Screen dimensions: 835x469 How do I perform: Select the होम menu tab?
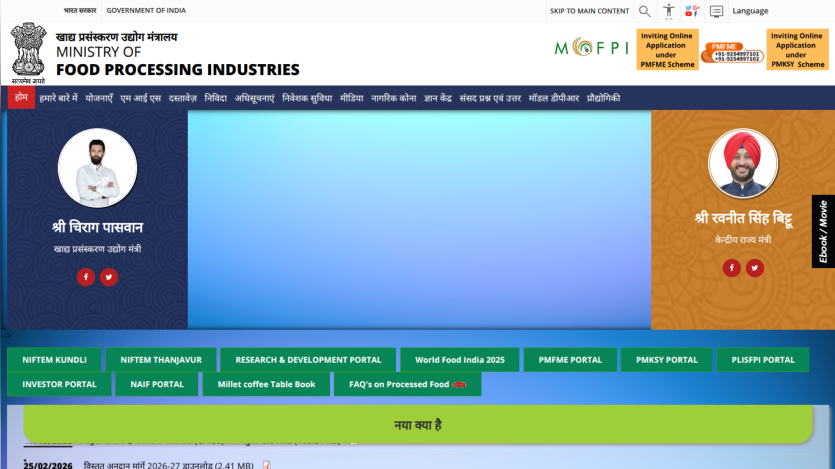point(21,97)
